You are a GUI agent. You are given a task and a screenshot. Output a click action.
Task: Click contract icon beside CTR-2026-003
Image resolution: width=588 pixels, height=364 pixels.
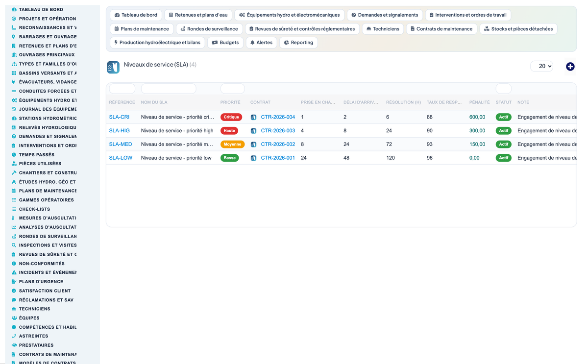pyautogui.click(x=253, y=131)
